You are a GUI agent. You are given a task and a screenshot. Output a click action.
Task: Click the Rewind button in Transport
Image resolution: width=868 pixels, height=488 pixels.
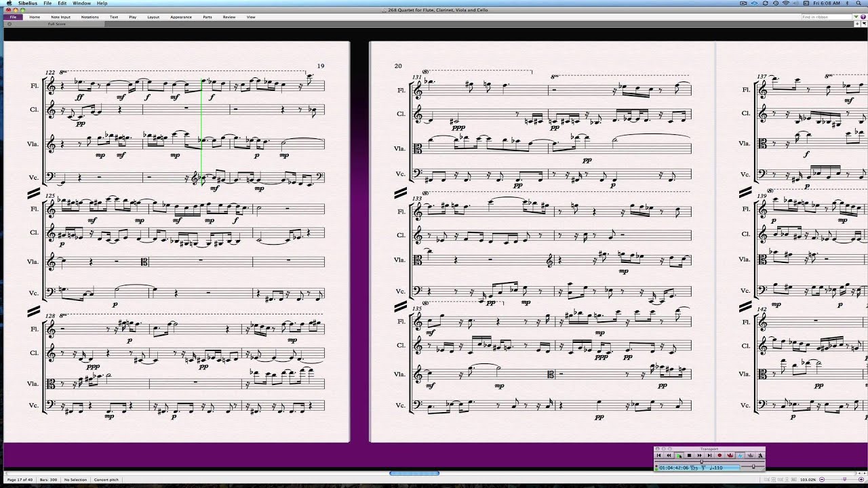[669, 455]
